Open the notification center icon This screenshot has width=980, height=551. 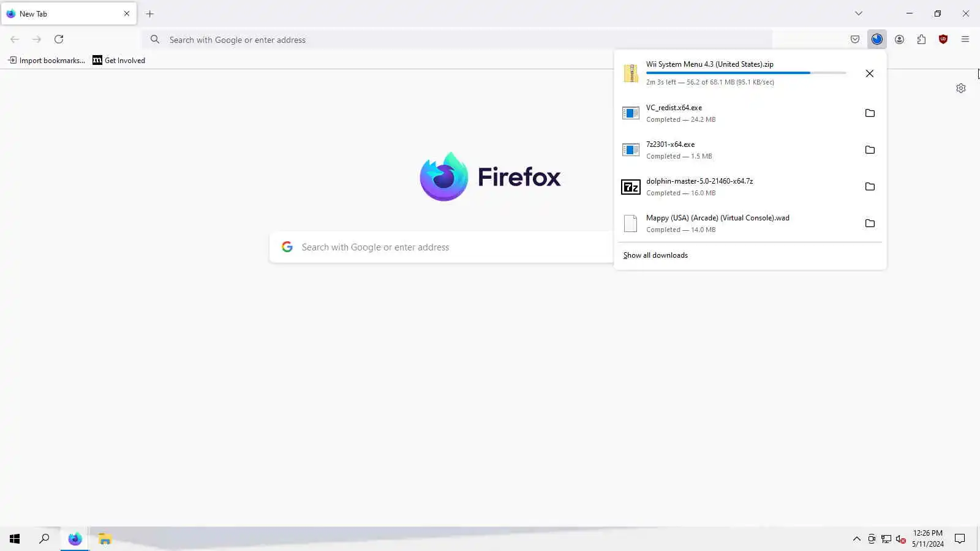pyautogui.click(x=960, y=539)
